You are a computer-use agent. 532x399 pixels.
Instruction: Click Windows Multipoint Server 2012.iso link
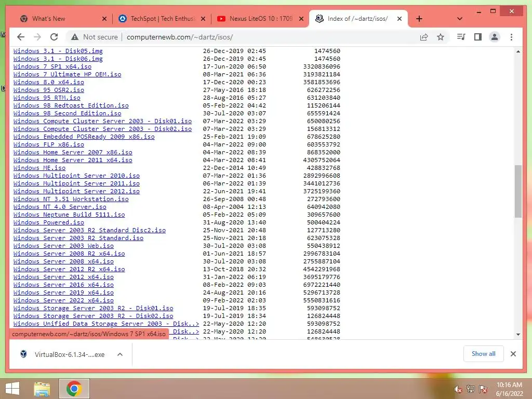point(76,191)
